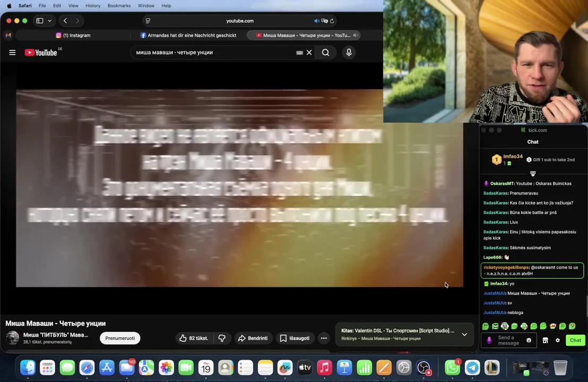Pick first green Kick emote in quick bar
The width and height of the screenshot is (588, 382).
click(486, 326)
